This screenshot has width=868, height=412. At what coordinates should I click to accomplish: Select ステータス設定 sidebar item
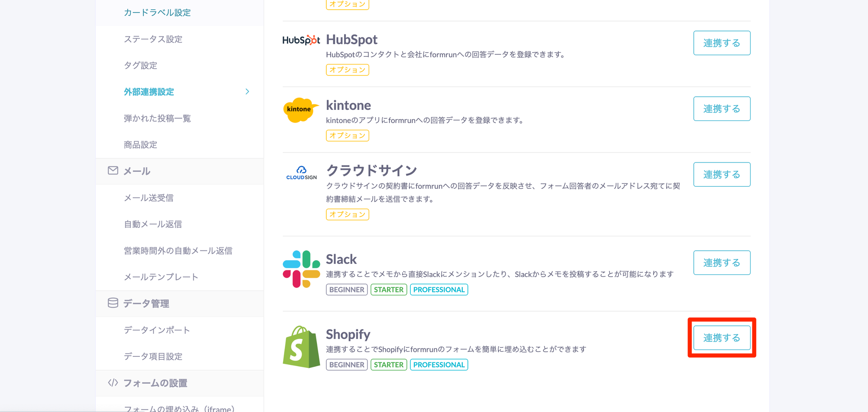[x=153, y=39]
